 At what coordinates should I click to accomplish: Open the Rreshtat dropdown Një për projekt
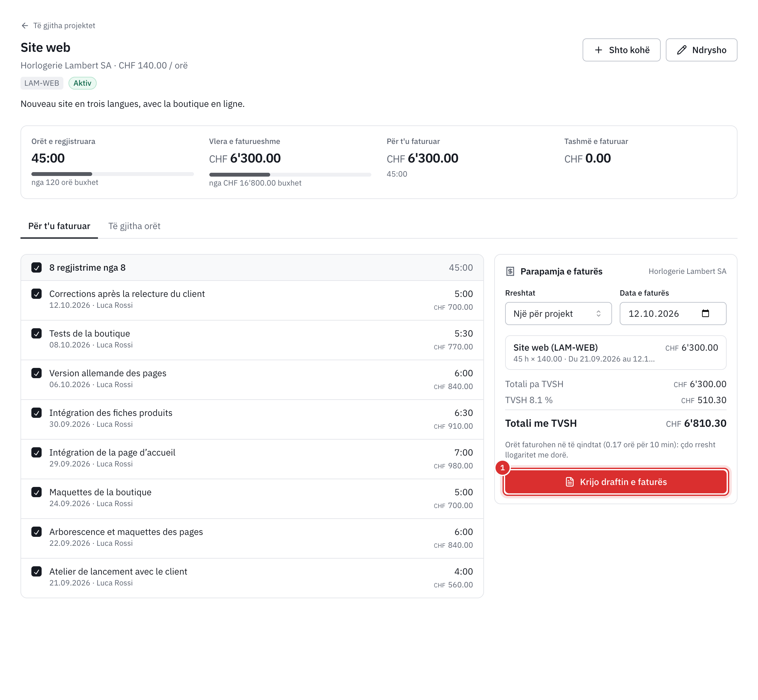point(558,313)
